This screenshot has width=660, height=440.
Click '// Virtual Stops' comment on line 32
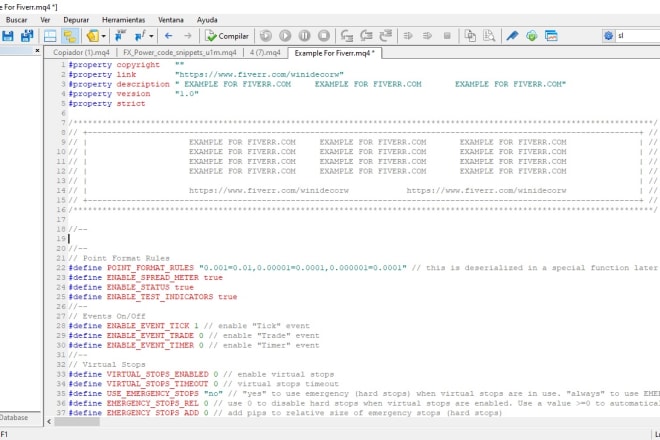pos(107,365)
